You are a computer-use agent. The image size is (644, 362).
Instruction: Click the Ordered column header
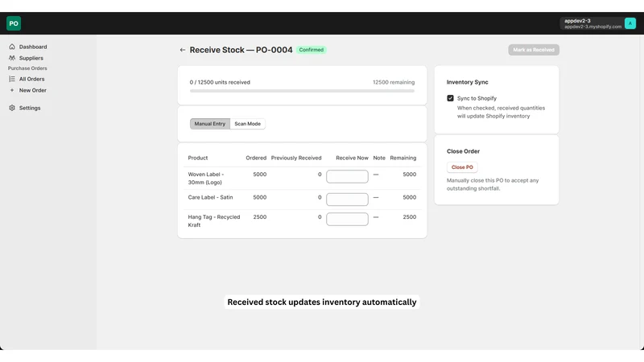pos(256,158)
